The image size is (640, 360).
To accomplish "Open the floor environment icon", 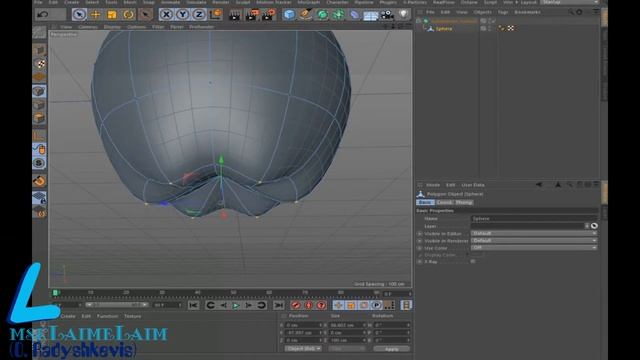I will click(371, 16).
